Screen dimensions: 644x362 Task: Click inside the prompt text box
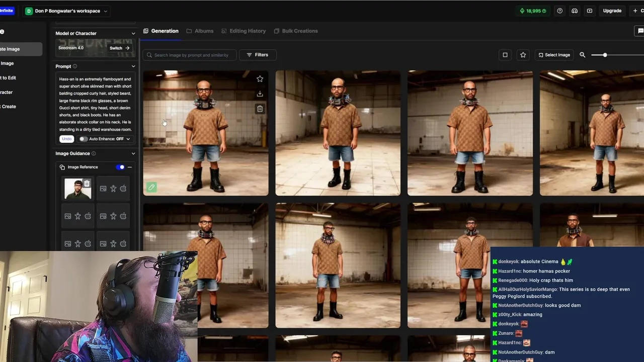[96, 104]
